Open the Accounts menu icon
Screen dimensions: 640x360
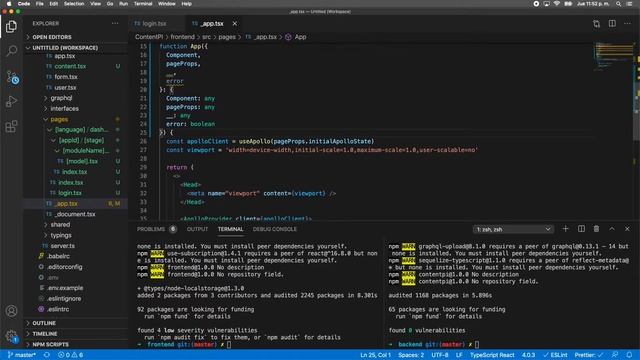pos(11,311)
